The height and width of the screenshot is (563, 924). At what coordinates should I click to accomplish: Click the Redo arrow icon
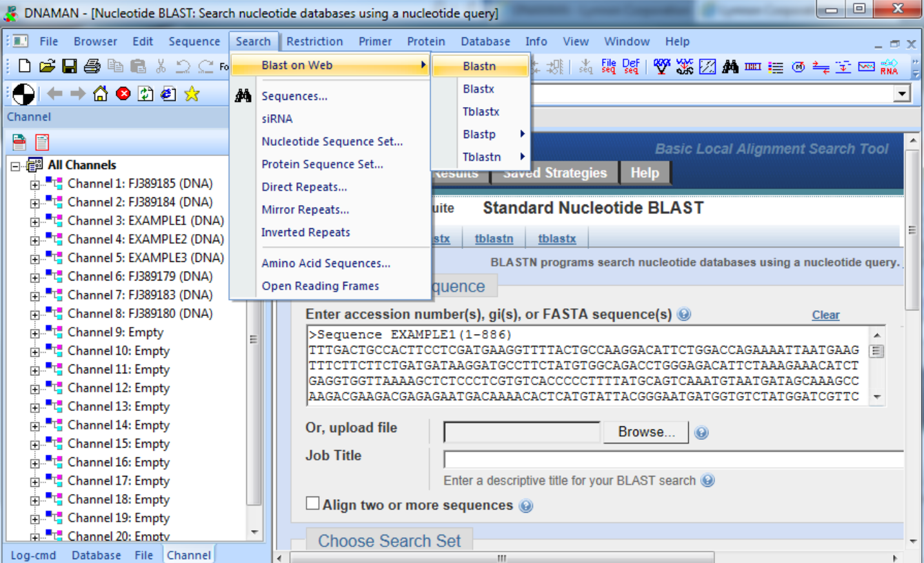pyautogui.click(x=206, y=66)
